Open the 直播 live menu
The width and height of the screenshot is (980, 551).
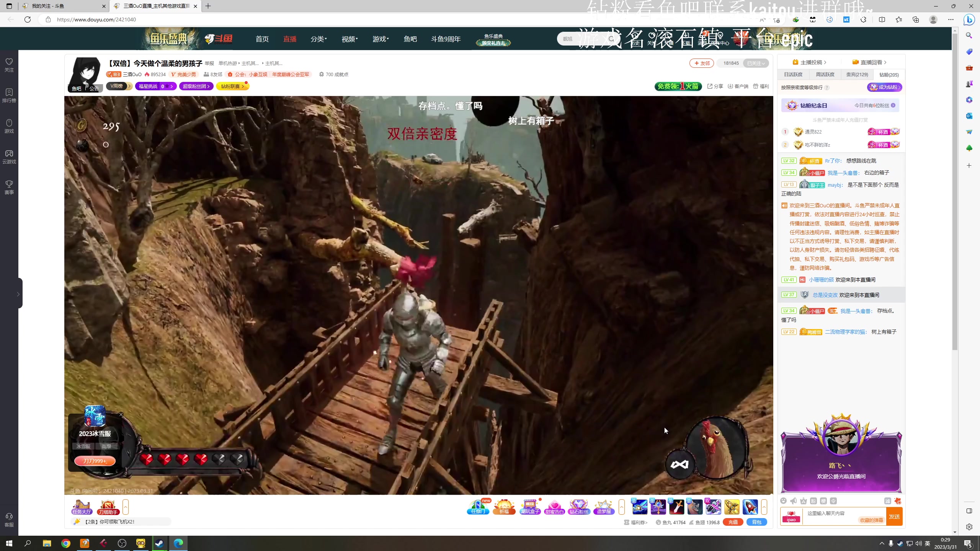click(290, 39)
